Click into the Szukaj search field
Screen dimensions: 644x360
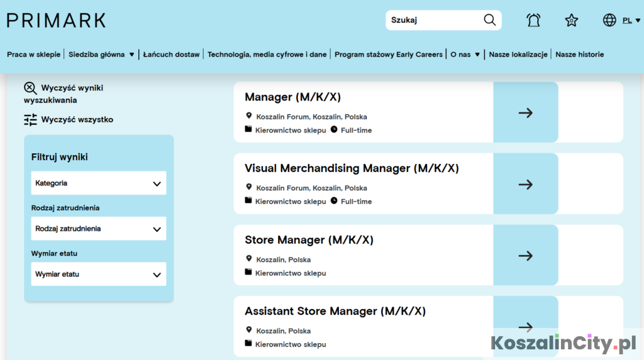coord(434,20)
